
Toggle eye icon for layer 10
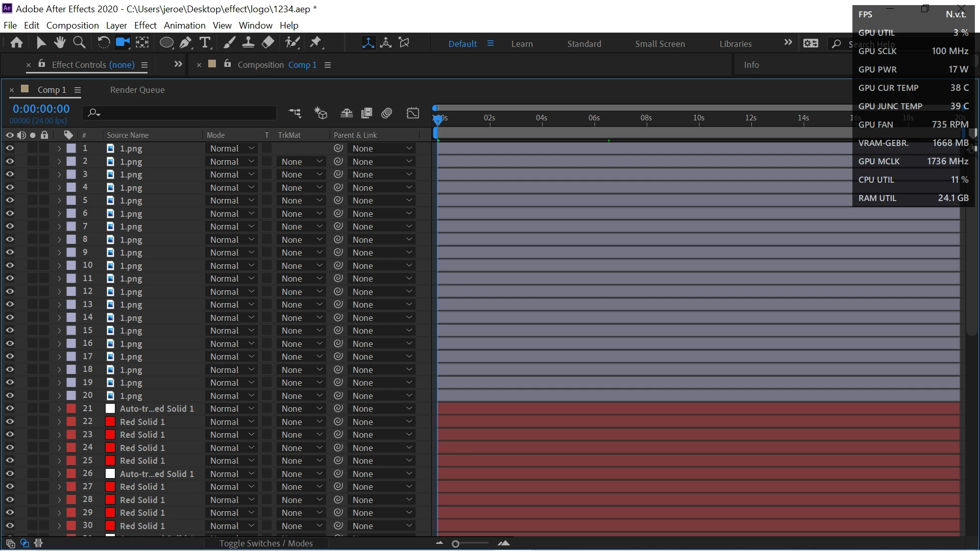(10, 266)
